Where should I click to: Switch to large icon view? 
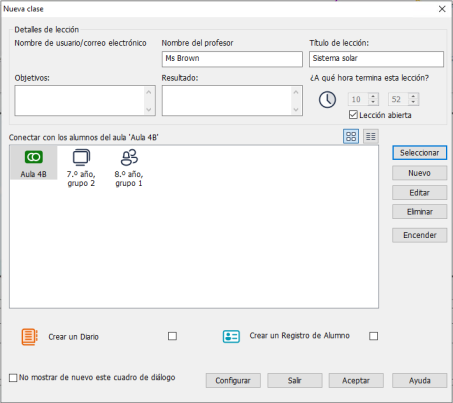[x=351, y=136]
